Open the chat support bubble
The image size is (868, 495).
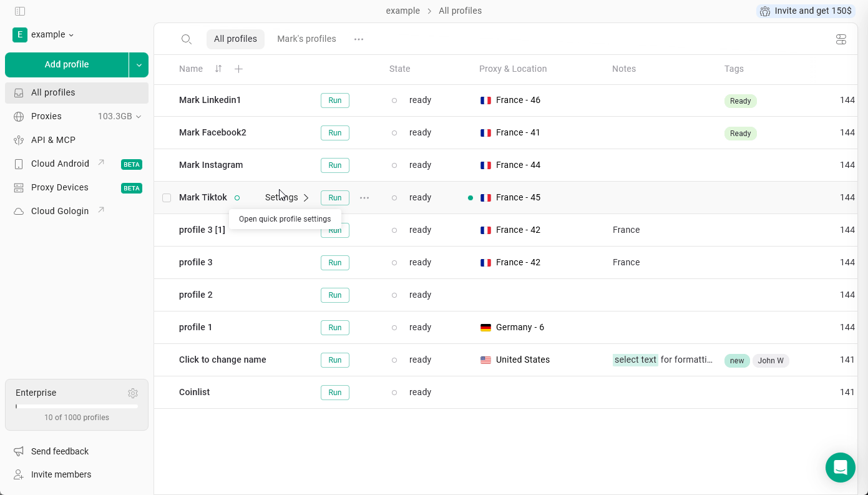point(841,468)
